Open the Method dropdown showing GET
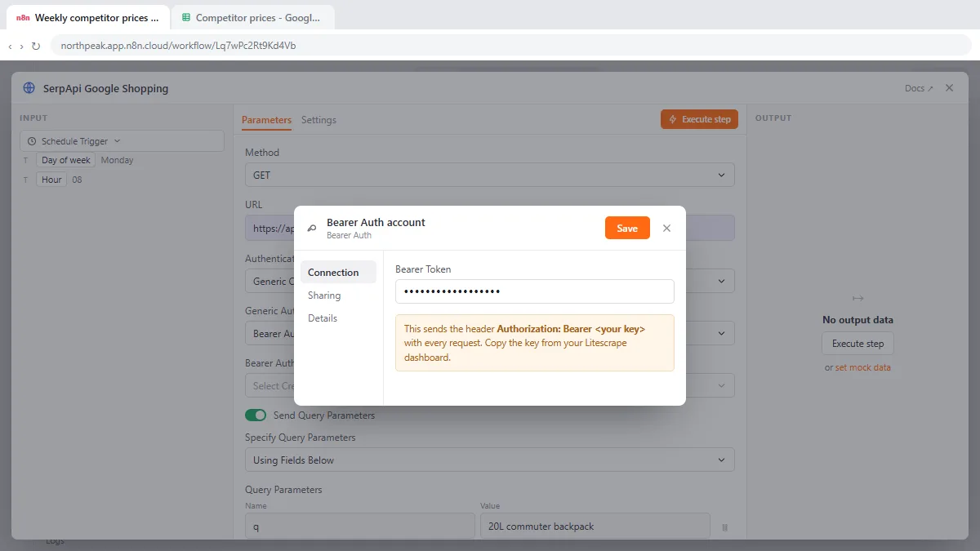This screenshot has width=980, height=551. point(490,175)
